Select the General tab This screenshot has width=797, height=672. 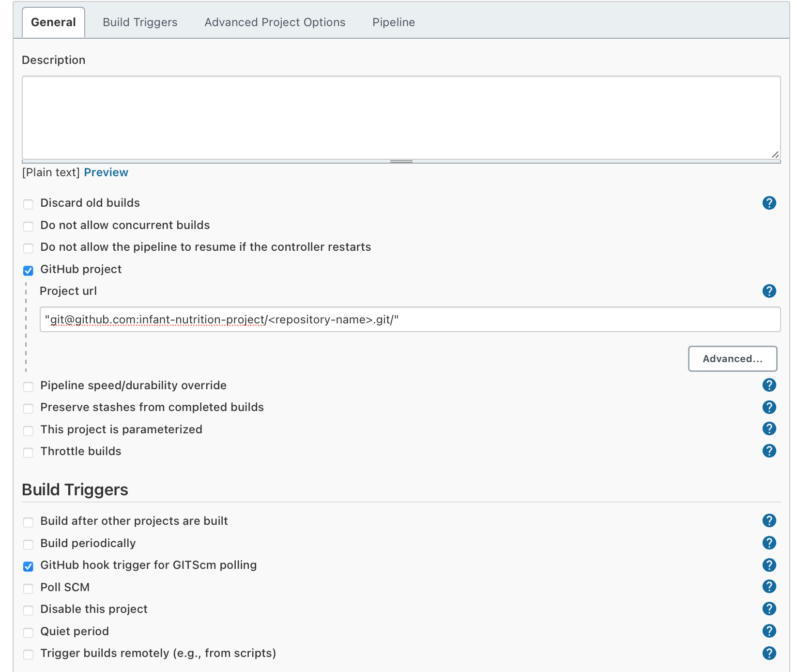click(53, 22)
